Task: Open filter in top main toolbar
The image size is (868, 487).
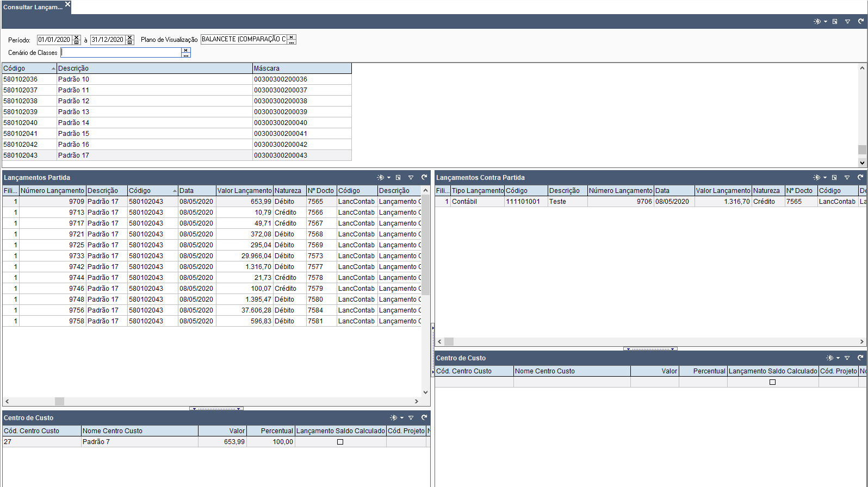Action: click(847, 21)
